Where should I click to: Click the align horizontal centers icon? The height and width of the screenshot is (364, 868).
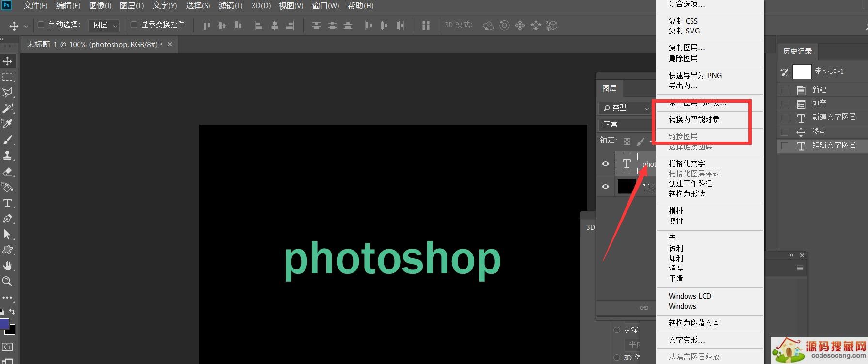pos(274,25)
